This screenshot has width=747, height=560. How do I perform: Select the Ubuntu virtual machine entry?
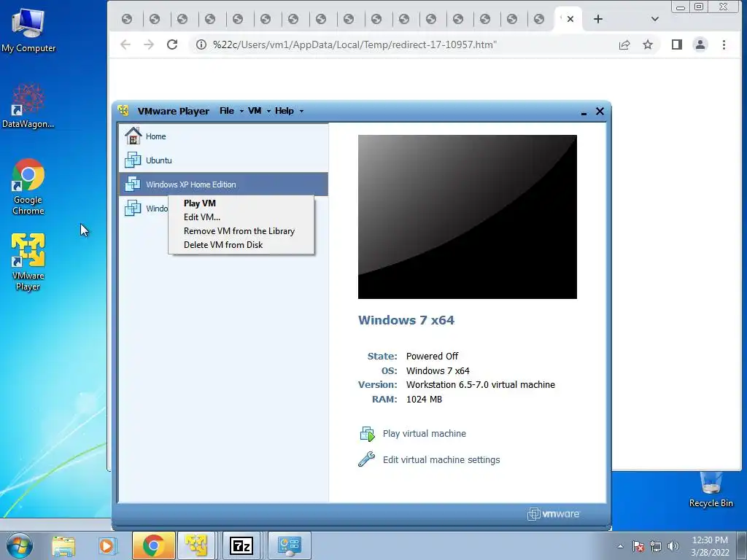pyautogui.click(x=223, y=160)
